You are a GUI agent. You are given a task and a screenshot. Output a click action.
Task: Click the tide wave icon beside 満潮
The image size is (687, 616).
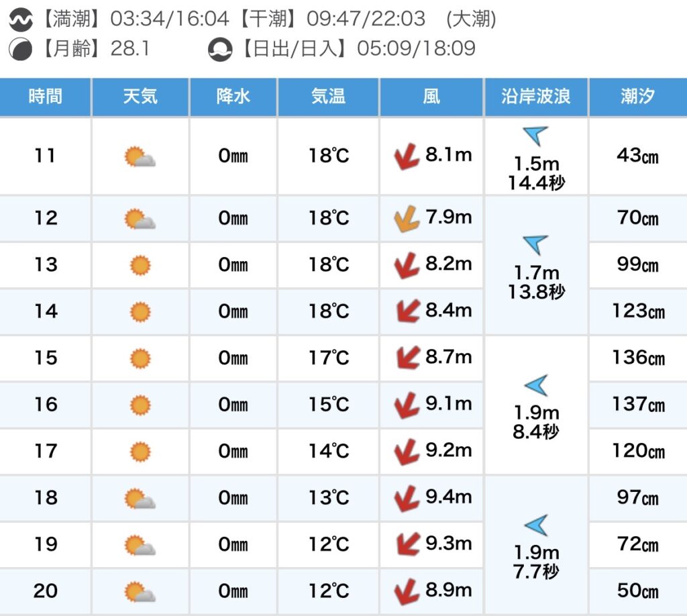coord(19,19)
